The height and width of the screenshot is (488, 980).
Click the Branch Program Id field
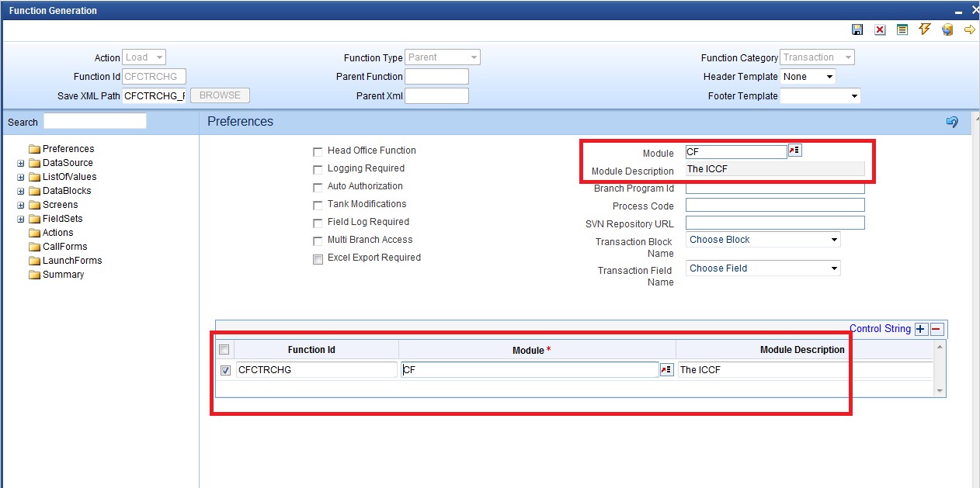(775, 189)
